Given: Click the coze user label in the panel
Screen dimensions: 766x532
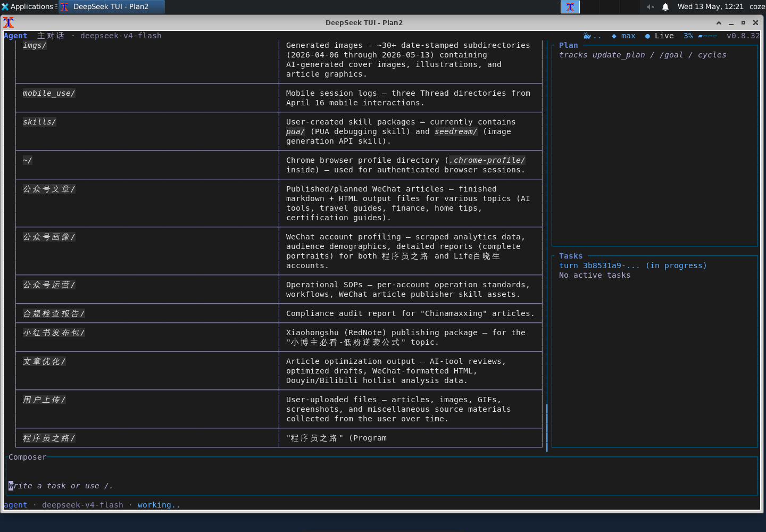Looking at the screenshot, I should 757,7.
